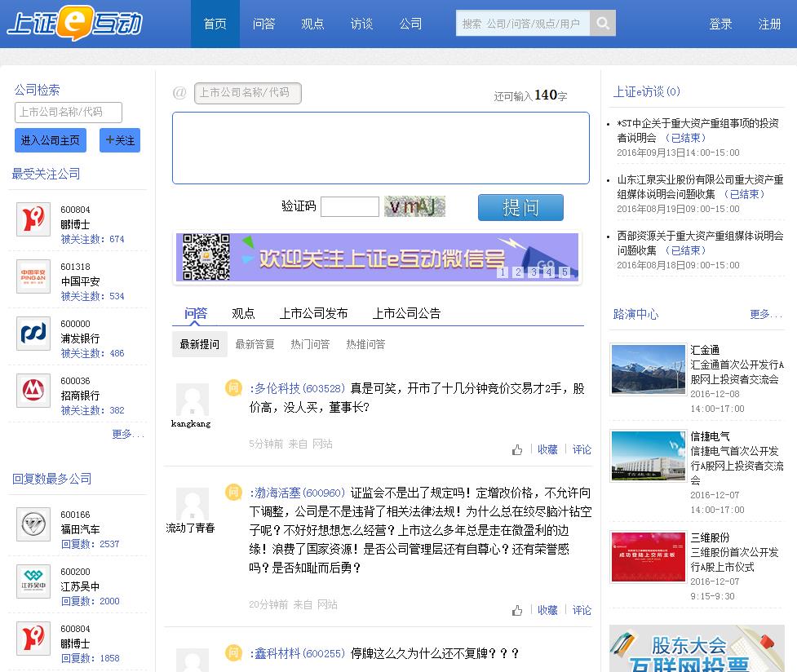Switch to the 上市公司公告 tab

point(406,314)
